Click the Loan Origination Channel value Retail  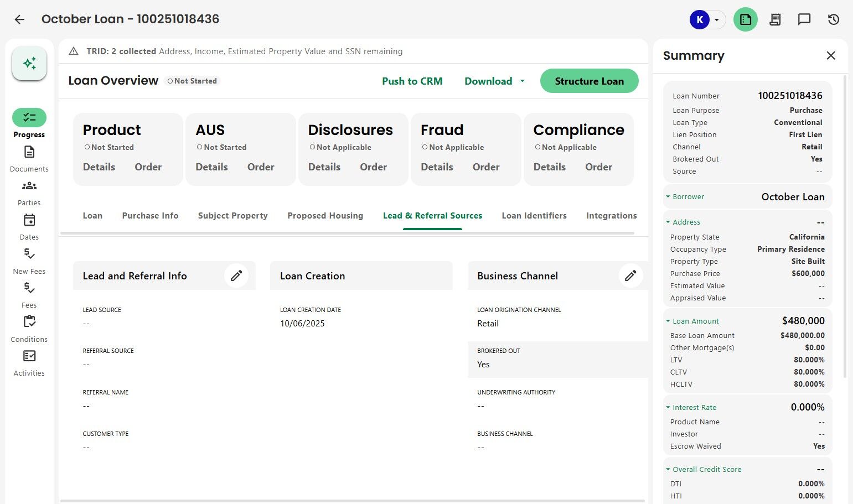click(488, 324)
